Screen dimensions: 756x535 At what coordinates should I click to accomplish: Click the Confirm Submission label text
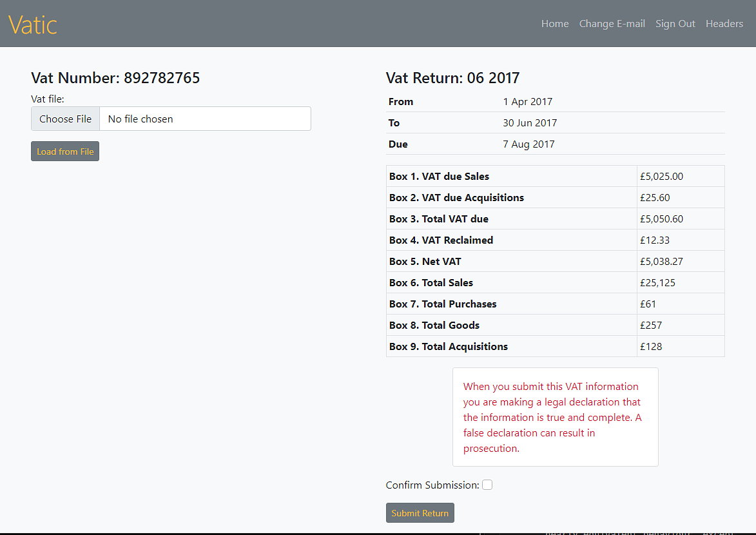tap(432, 485)
